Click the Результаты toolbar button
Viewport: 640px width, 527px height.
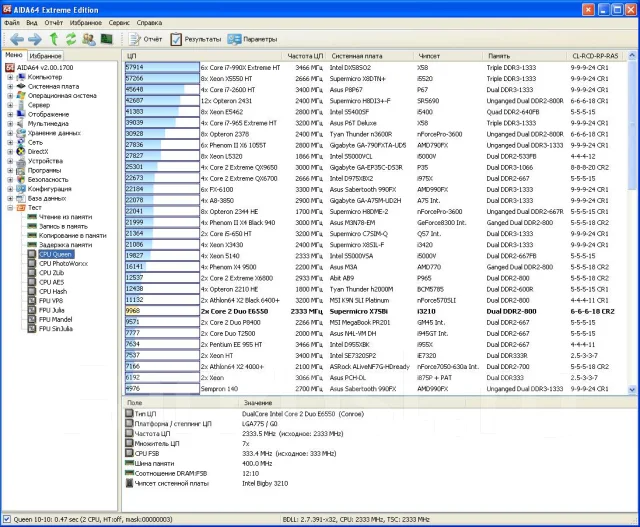click(x=196, y=39)
